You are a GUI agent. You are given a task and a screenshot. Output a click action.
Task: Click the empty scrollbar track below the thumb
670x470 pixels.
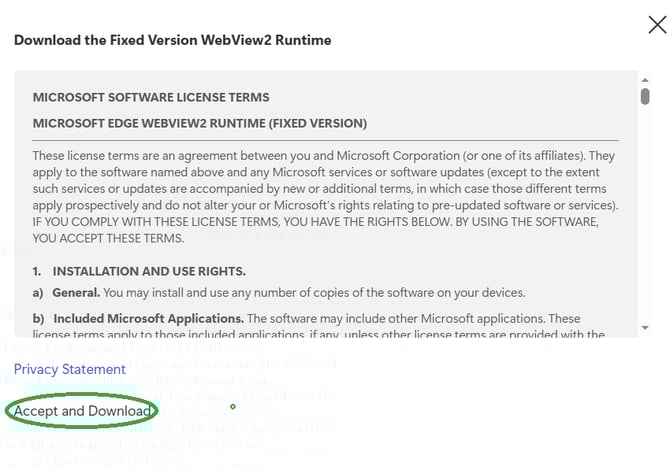645,220
